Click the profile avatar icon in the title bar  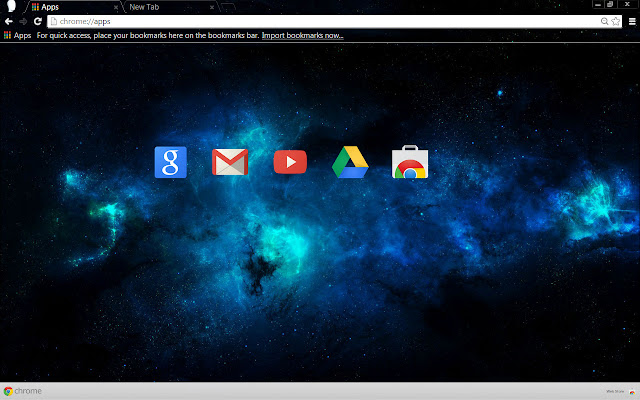(x=11, y=6)
